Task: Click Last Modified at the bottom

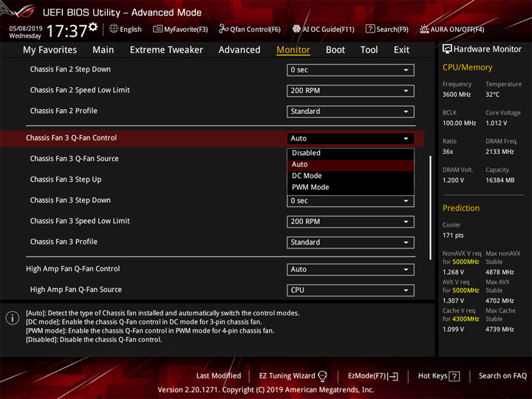Action: (219, 376)
